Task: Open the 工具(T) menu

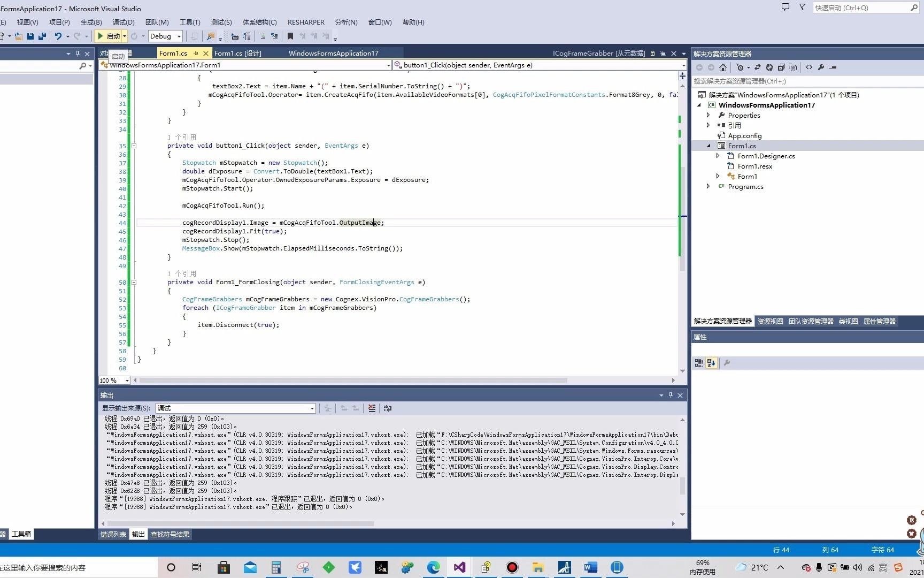Action: point(190,22)
